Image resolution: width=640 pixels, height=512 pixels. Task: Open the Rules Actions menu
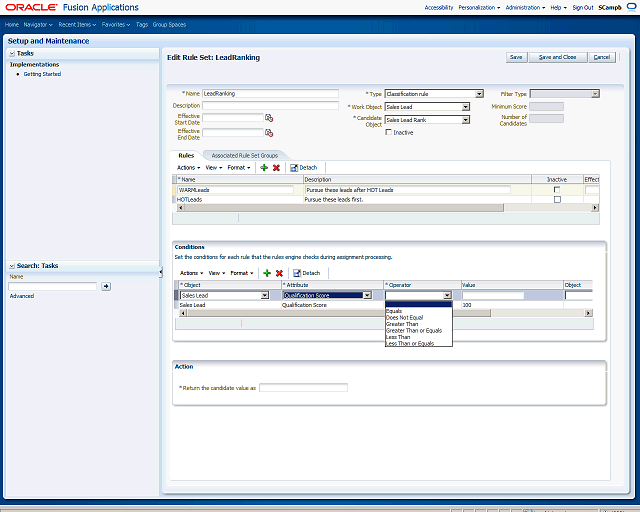click(188, 168)
